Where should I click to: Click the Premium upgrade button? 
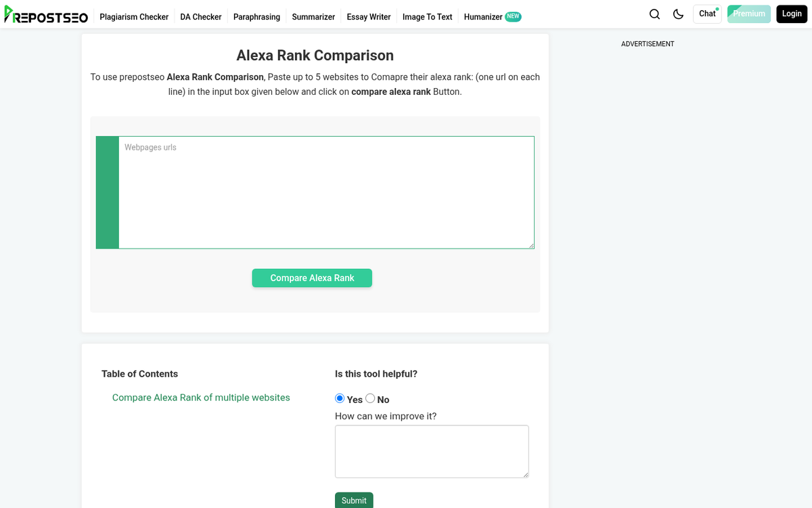(x=748, y=14)
